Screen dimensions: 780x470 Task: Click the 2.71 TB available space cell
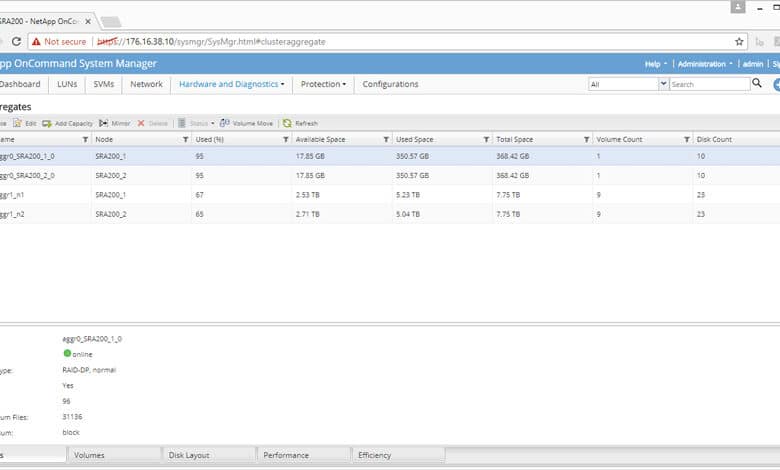pyautogui.click(x=307, y=214)
